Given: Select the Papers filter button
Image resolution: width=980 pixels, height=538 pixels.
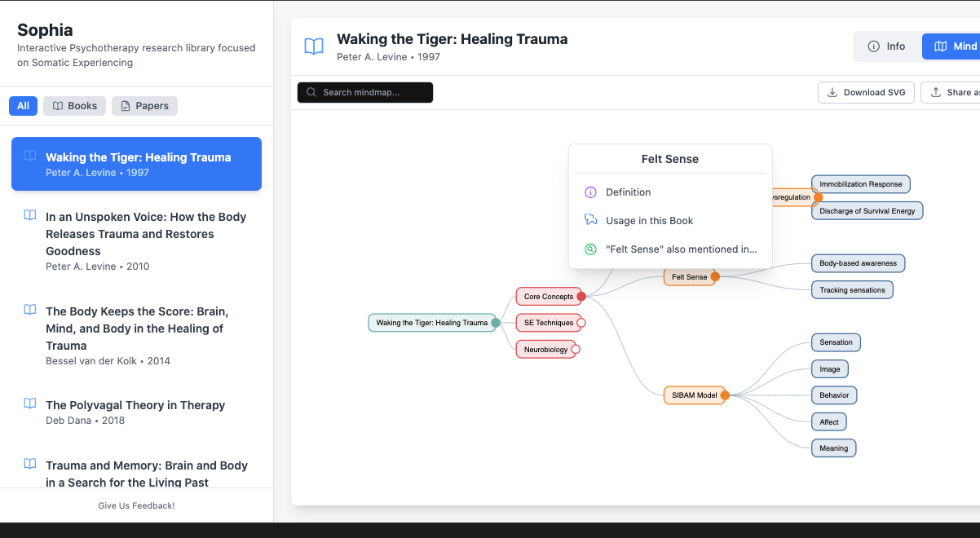Looking at the screenshot, I should pyautogui.click(x=144, y=105).
